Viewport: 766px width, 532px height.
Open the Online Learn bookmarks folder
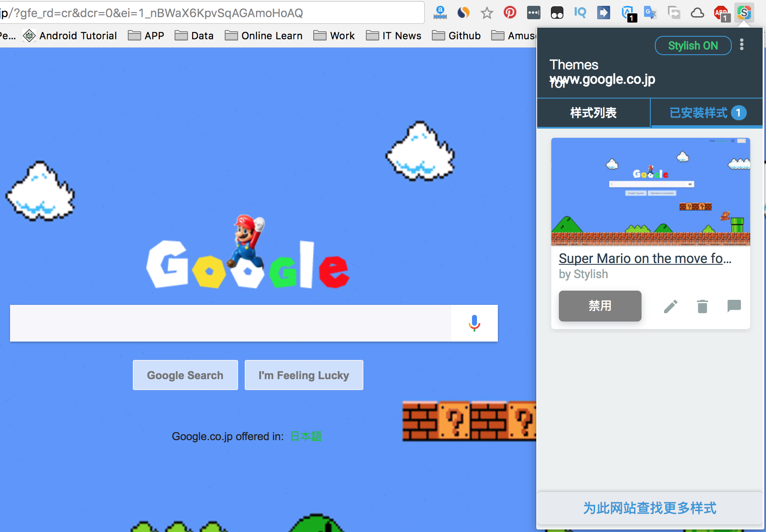(264, 36)
